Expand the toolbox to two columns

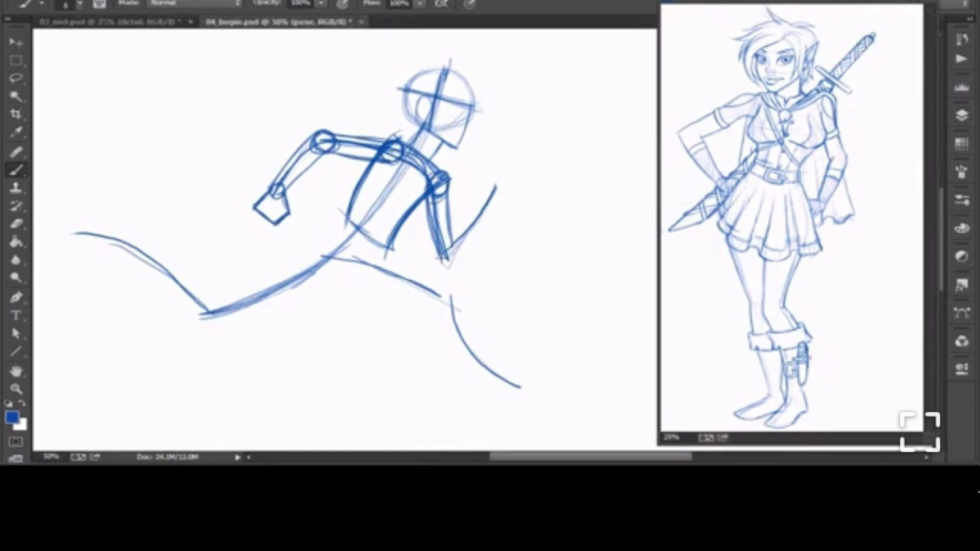pos(7,19)
